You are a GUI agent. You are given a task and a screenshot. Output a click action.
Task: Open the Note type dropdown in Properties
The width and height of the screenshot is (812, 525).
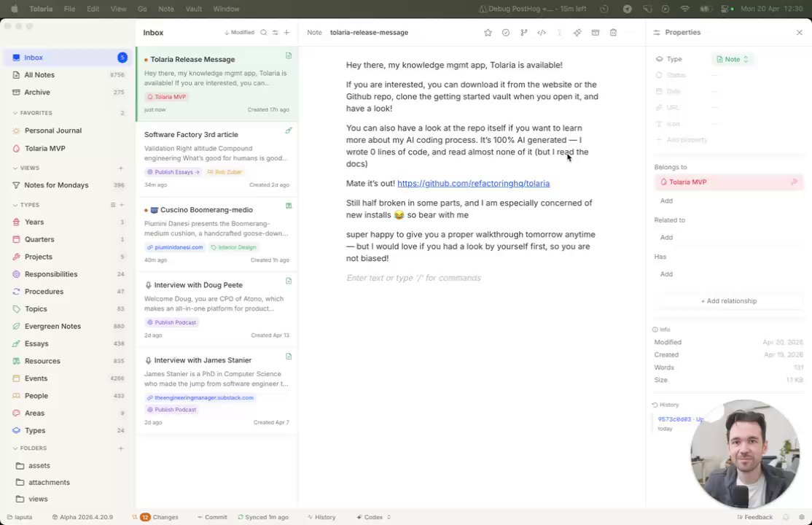tap(733, 59)
